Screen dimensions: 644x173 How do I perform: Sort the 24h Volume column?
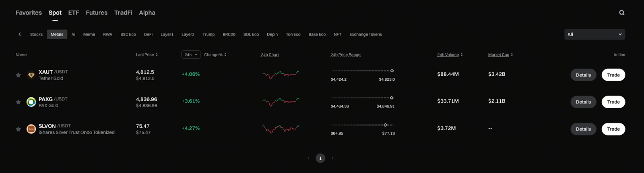coord(462,55)
